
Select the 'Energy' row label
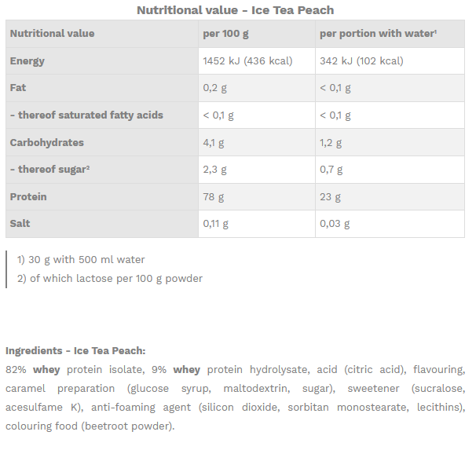click(27, 61)
